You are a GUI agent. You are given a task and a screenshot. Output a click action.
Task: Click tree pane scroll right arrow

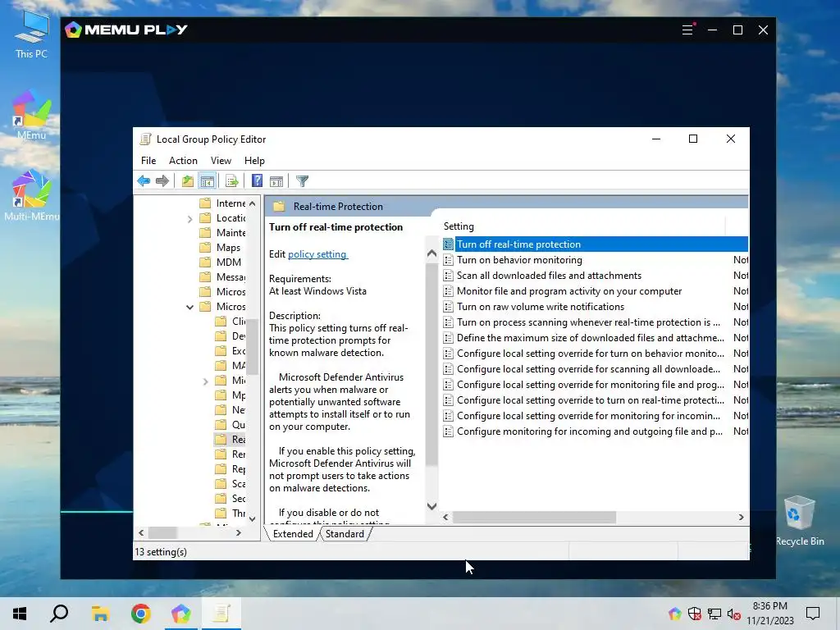pyautogui.click(x=239, y=533)
